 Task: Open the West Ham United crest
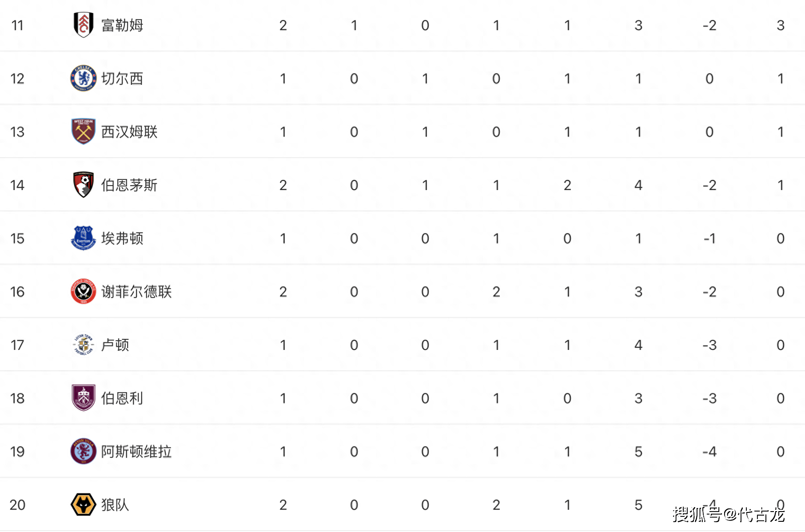pyautogui.click(x=84, y=131)
